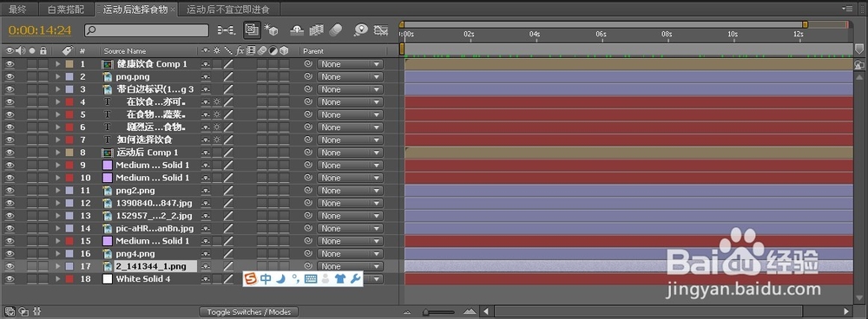Open the Parent dropdown for 运动后 Comp 1
The width and height of the screenshot is (868, 319).
click(x=350, y=153)
